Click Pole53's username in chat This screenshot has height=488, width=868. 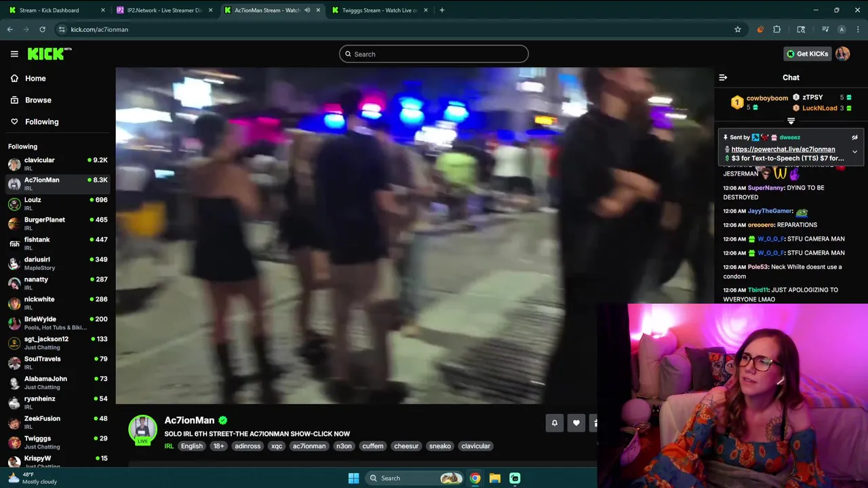coord(757,266)
